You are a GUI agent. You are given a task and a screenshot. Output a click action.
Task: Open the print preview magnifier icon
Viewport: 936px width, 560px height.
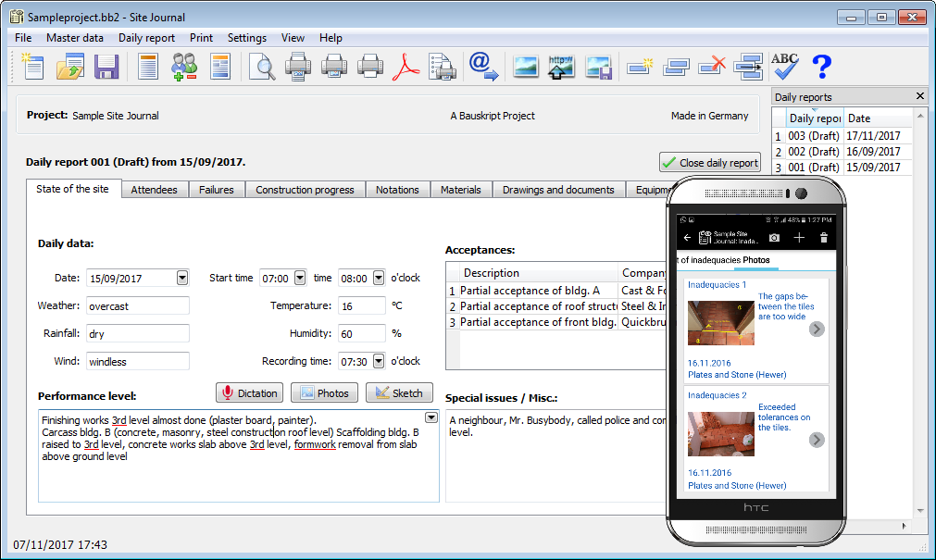[x=260, y=67]
